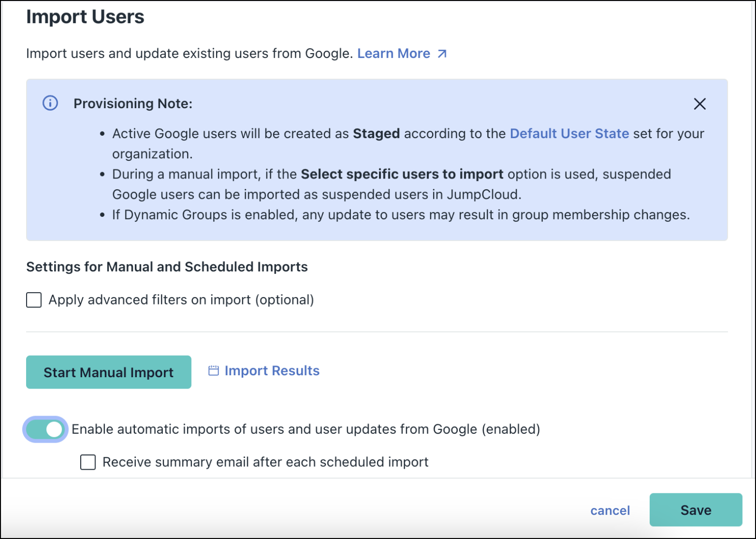Click the info icon beside Provisioning Note
Image resolution: width=756 pixels, height=539 pixels.
(x=49, y=103)
